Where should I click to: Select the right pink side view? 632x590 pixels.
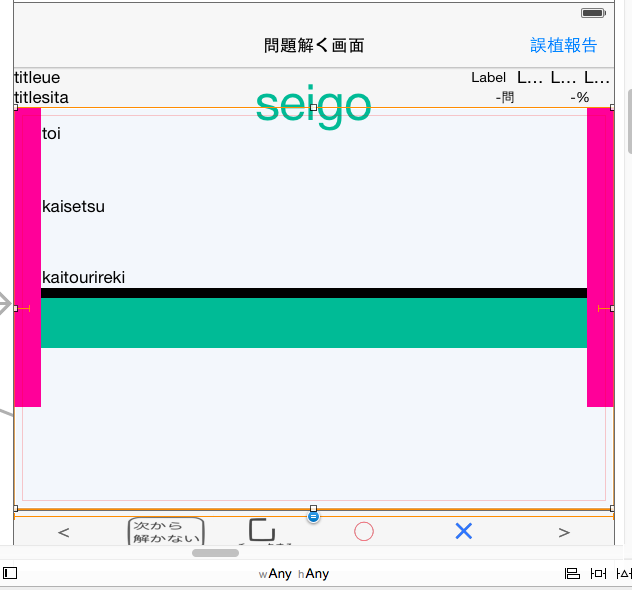600,258
